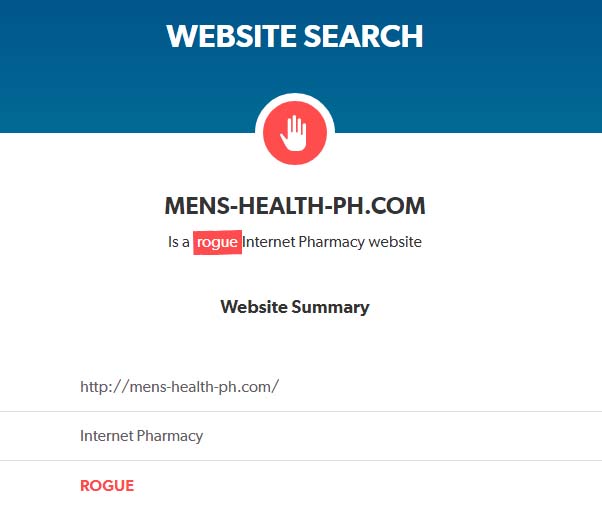
Task: Click the divider line beneath the URL row
Action: tap(301, 411)
